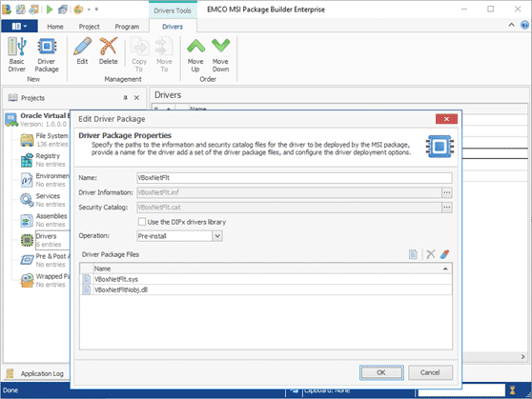Select VBoxNetFltNobj.dll file row

coord(266,289)
